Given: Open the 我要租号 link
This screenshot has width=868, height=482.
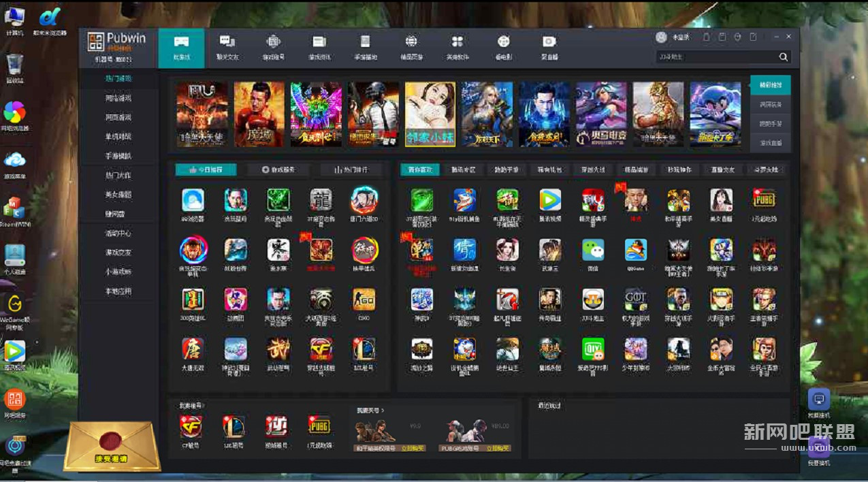Looking at the screenshot, I should click(192, 406).
